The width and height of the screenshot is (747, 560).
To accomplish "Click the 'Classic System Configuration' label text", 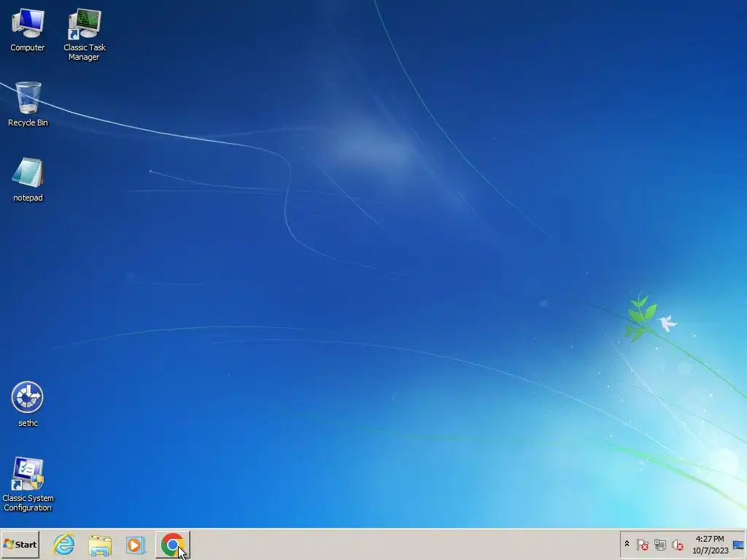I will click(x=28, y=503).
